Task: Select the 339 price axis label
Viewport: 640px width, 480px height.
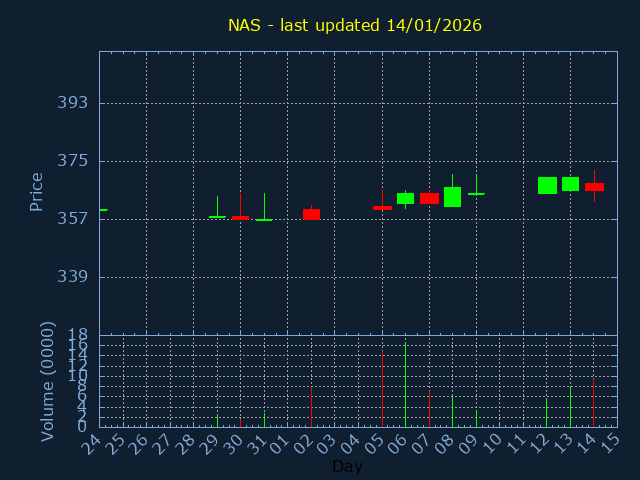Action: (72, 277)
